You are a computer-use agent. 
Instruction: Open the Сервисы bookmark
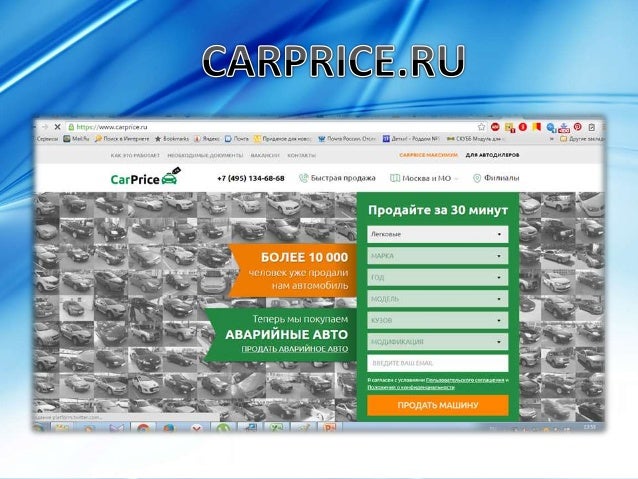coord(47,139)
